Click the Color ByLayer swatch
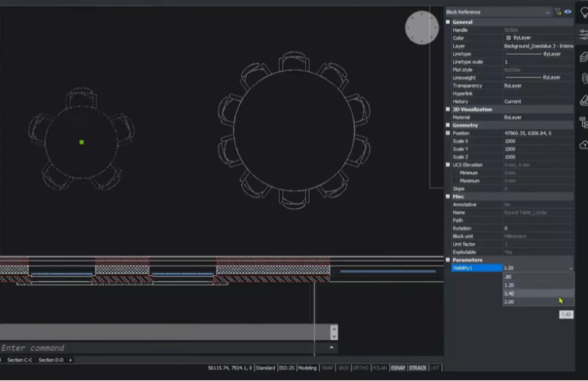 (x=508, y=38)
